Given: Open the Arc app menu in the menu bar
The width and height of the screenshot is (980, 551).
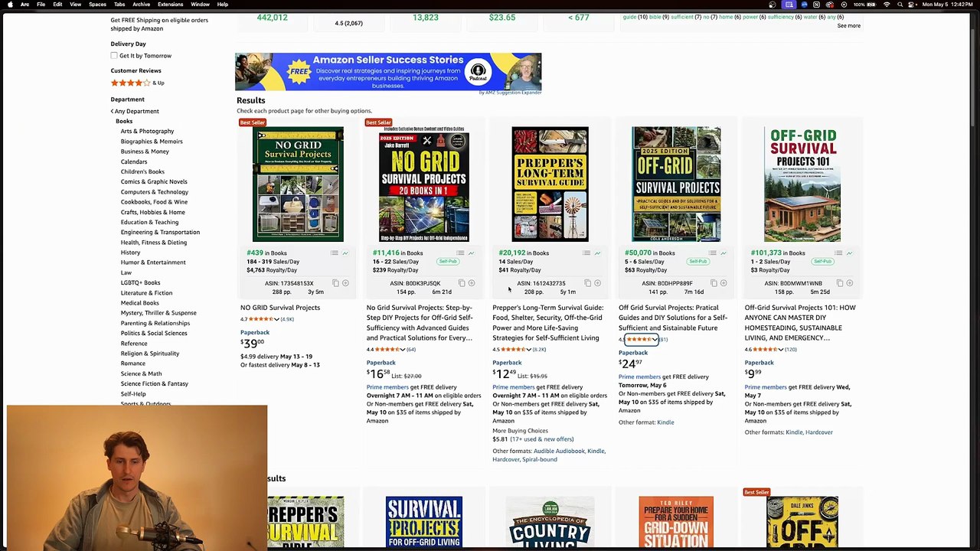Looking at the screenshot, I should pos(24,5).
